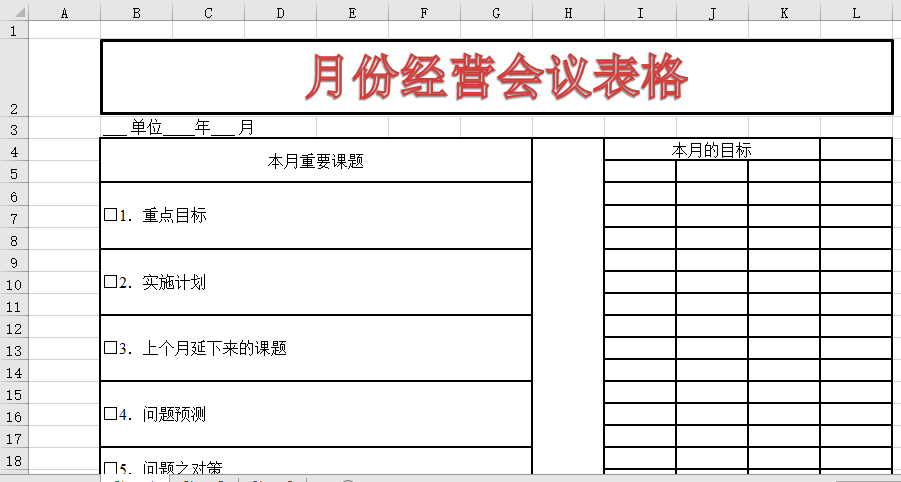
Task: Click the Select All corner triangle
Action: pos(14,12)
